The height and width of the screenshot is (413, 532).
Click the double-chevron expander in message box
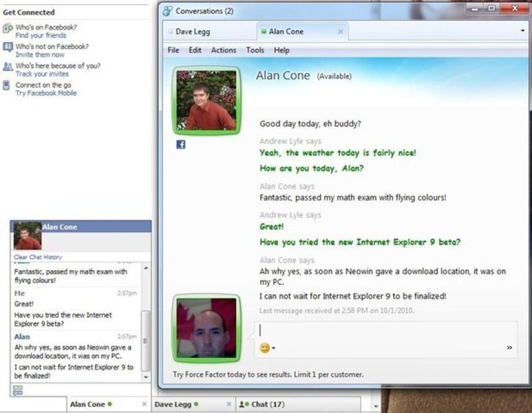pyautogui.click(x=509, y=348)
